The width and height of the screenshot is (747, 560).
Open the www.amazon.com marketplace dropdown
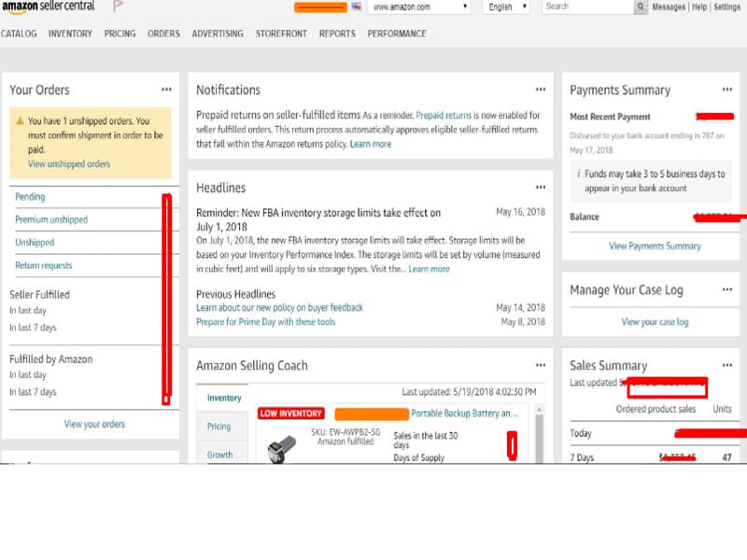pos(418,7)
